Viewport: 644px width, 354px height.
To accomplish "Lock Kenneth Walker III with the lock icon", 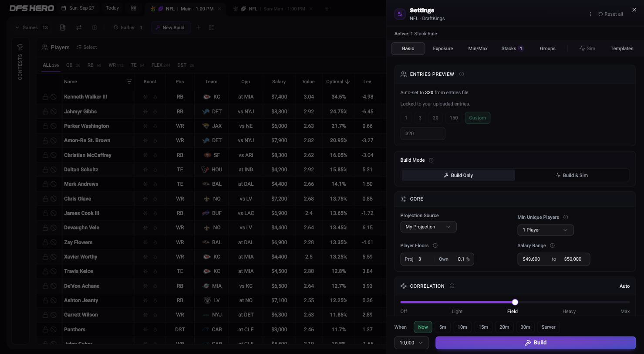I will 45,97.
